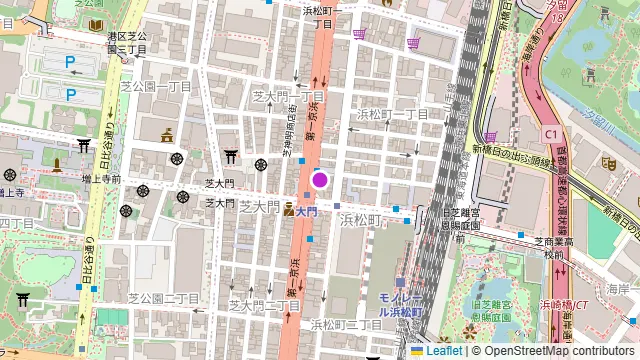The width and height of the screenshot is (640, 360).
Task: Click the dharma wheel icon above 増上寺 label
Action: click(10, 176)
